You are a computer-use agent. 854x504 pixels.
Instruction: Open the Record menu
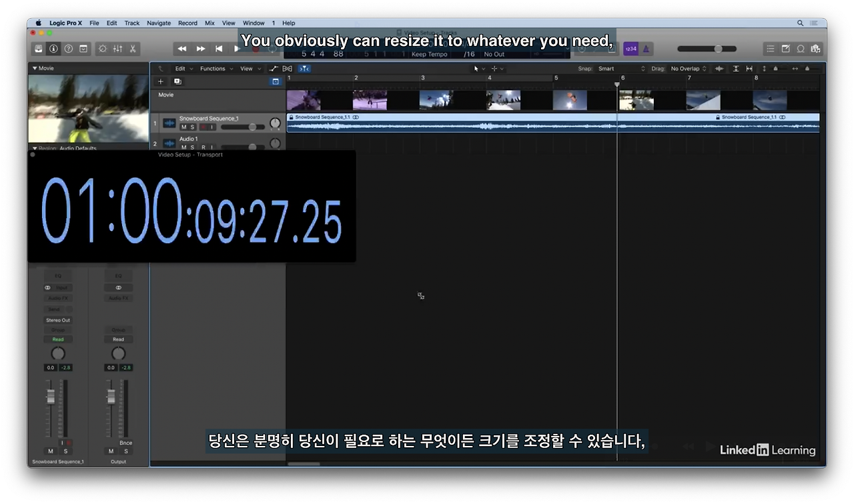click(187, 23)
